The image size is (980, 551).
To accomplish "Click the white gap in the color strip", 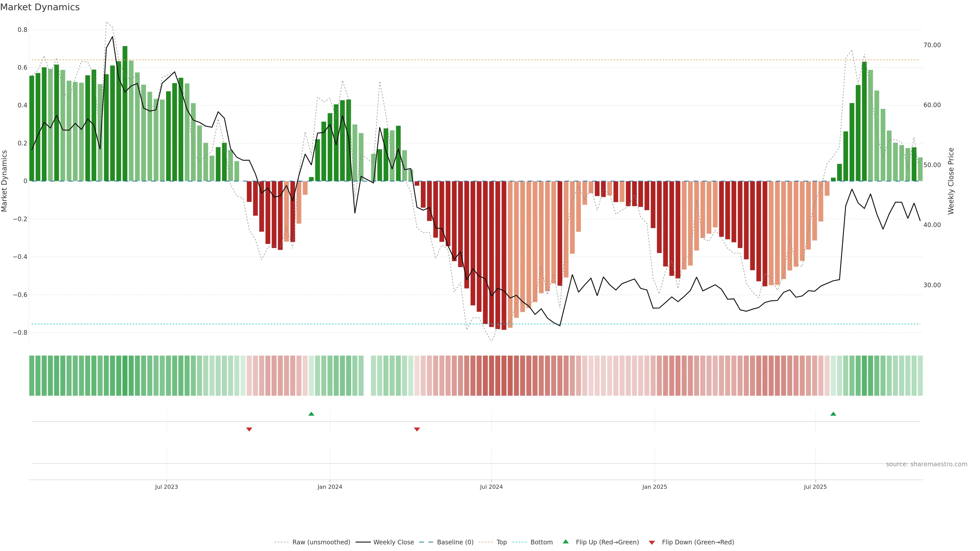I will coord(367,376).
